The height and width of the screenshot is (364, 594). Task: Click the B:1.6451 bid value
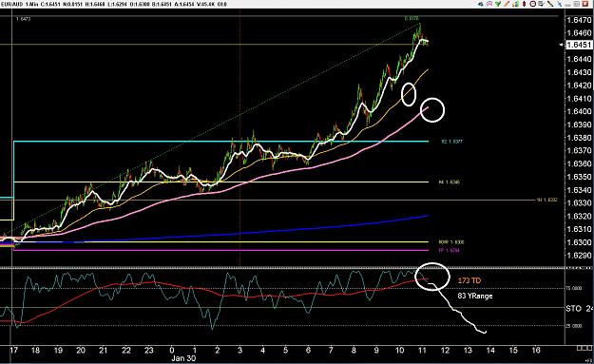click(x=162, y=4)
